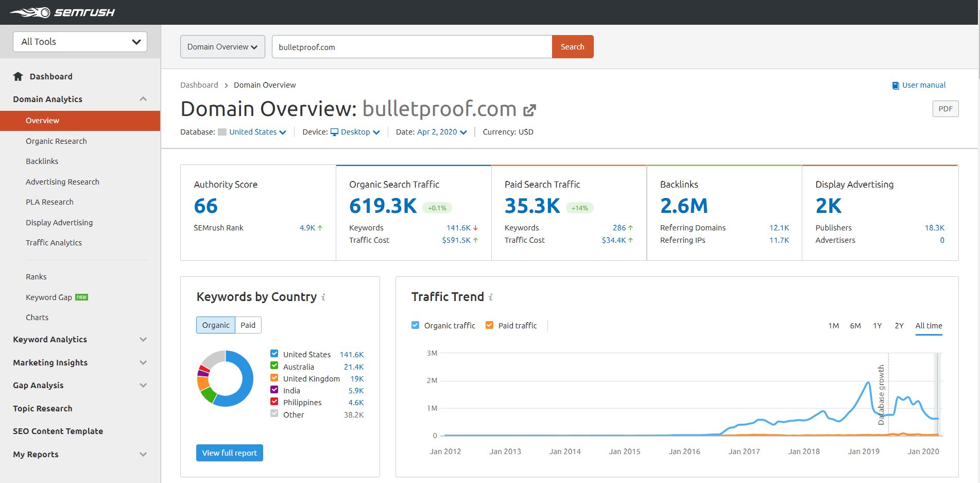Screen dimensions: 980x483
Task: Click the Keywords by Country info icon
Action: coord(323,297)
